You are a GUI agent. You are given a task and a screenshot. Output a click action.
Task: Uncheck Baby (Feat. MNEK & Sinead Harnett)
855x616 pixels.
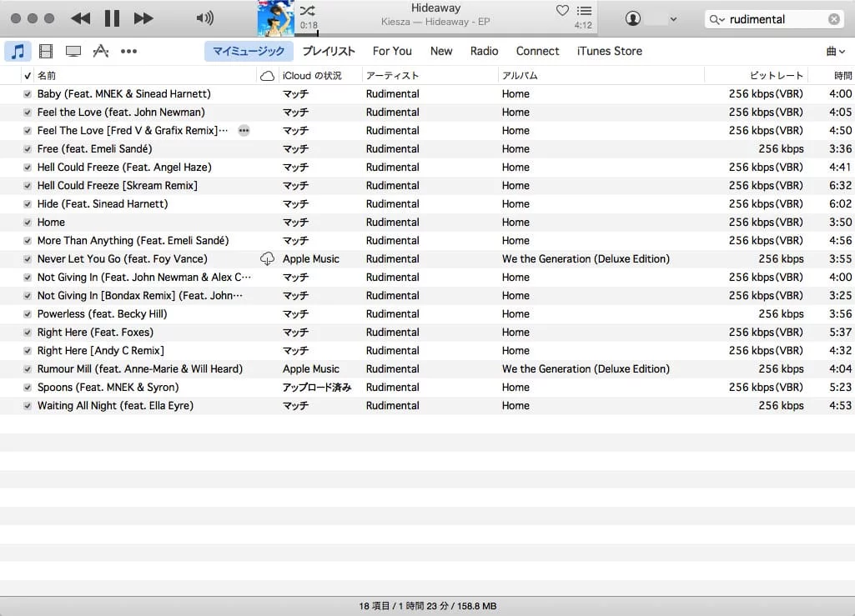pos(28,94)
